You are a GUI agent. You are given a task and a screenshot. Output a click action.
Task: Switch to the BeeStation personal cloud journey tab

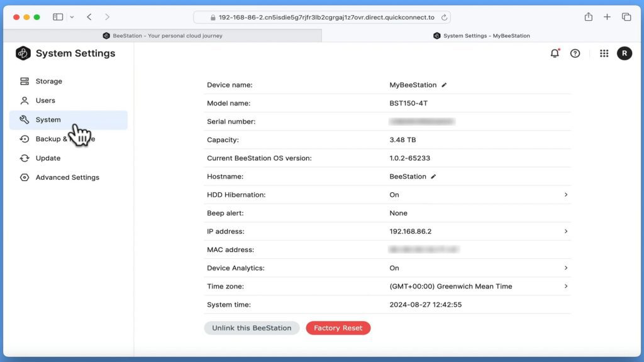point(163,36)
